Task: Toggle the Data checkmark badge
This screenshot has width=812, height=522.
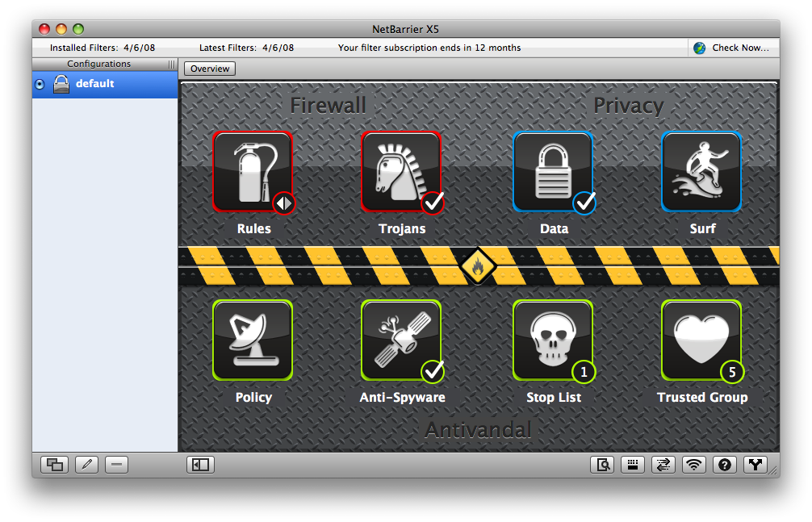Action: [584, 203]
